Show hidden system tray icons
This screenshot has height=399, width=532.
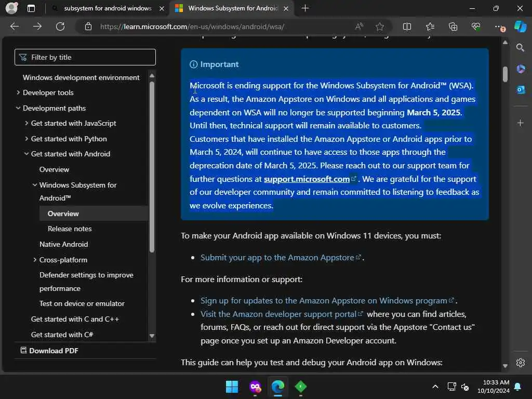click(435, 387)
